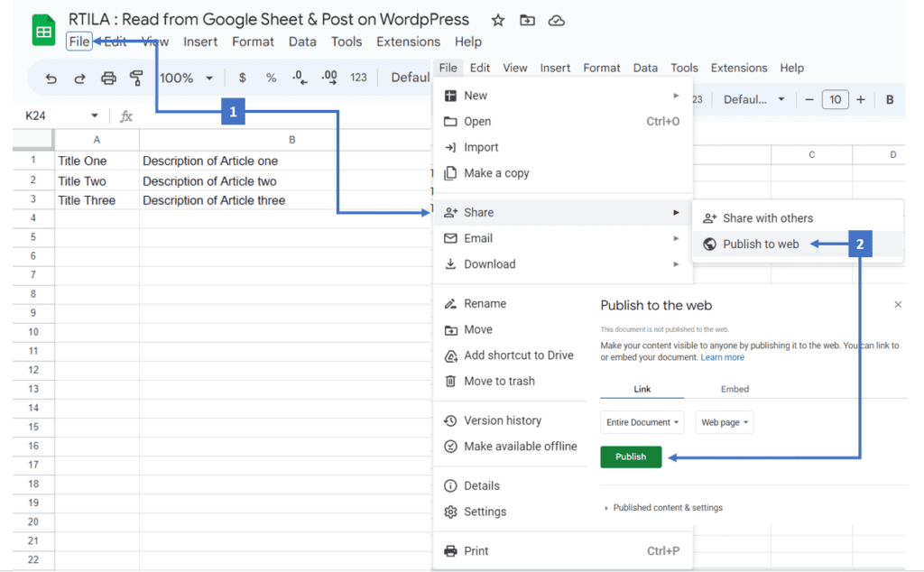This screenshot has width=924, height=572.
Task: Click the decrease decimal places icon
Action: (300, 78)
